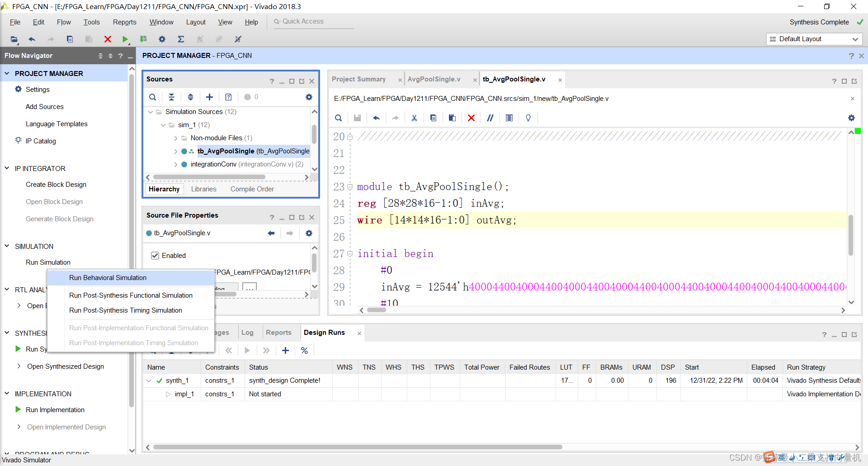Click back arrow in Source File Properties
Image resolution: width=868 pixels, height=466 pixels.
tap(271, 233)
